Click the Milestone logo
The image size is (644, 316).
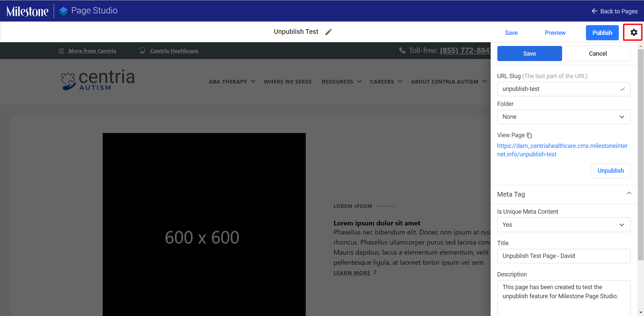pos(28,11)
